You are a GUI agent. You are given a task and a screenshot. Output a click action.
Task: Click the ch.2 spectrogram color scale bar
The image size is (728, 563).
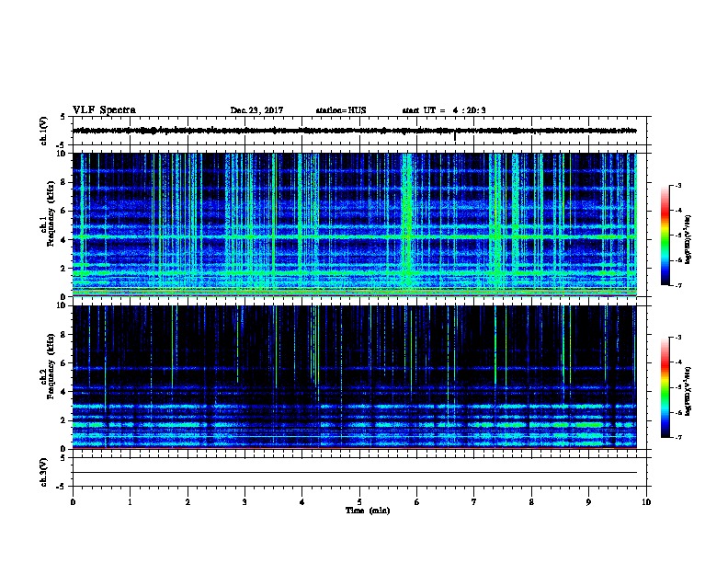[665, 387]
